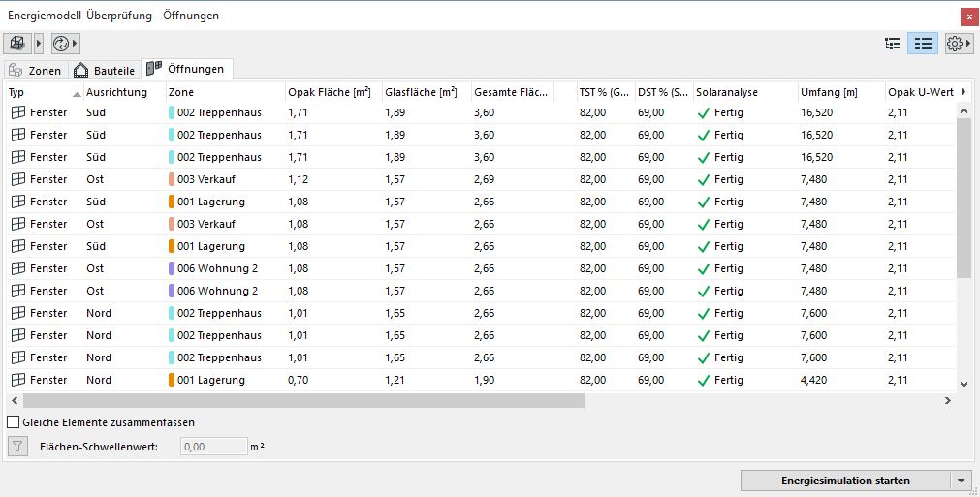The image size is (980, 497).
Task: Click the filter funnel icon
Action: pos(17,447)
